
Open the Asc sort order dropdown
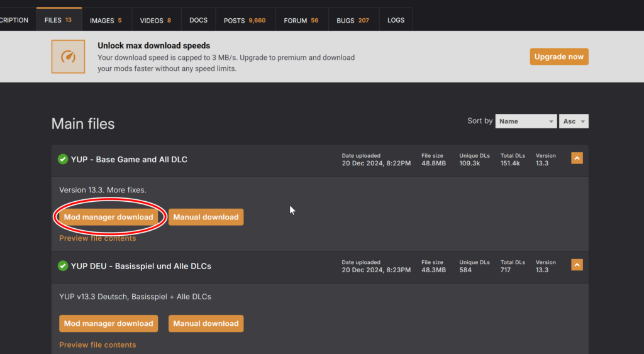[x=574, y=121]
